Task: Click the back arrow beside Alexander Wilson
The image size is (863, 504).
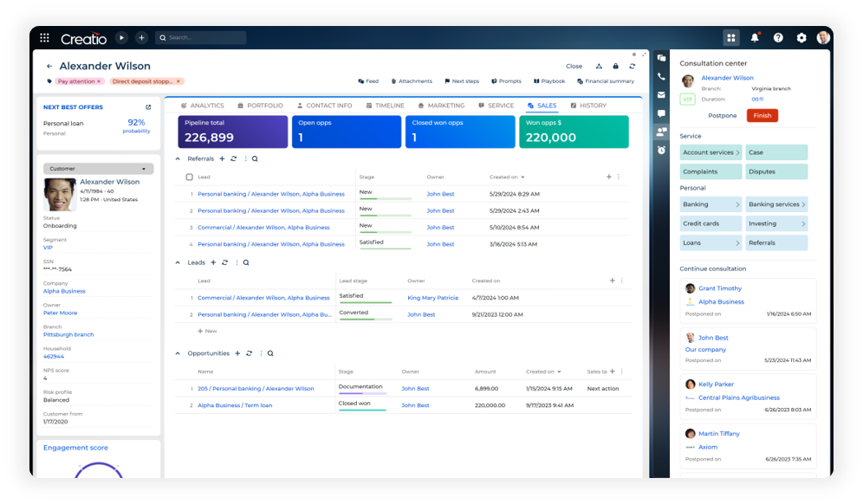Action: 49,67
